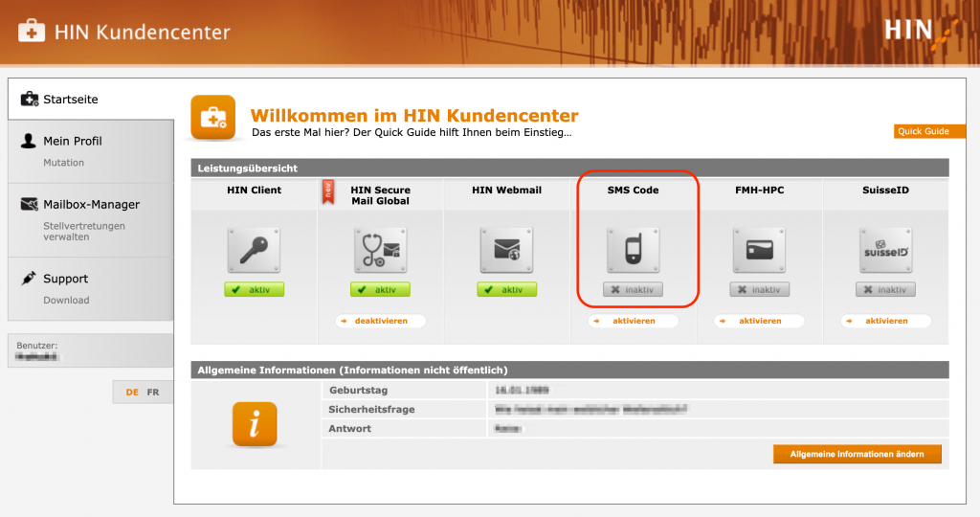The width and height of the screenshot is (980, 517).
Task: Click the 'Allgemeine Informationen' section header
Action: (x=570, y=371)
